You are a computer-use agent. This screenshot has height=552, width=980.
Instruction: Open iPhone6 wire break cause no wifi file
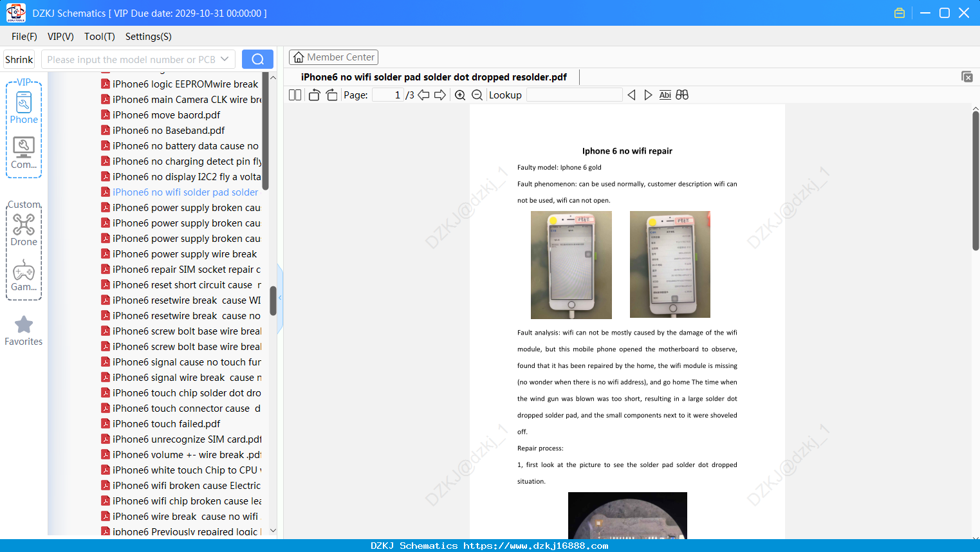point(180,517)
